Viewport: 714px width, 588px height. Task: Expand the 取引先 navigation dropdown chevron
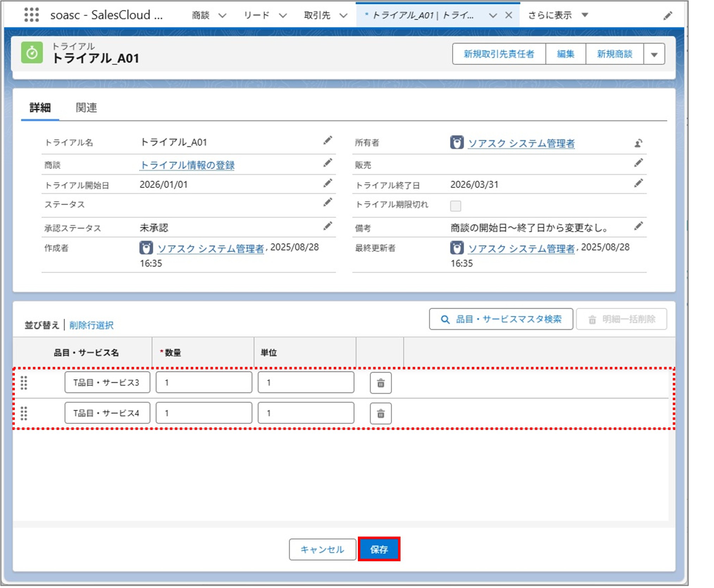343,15
